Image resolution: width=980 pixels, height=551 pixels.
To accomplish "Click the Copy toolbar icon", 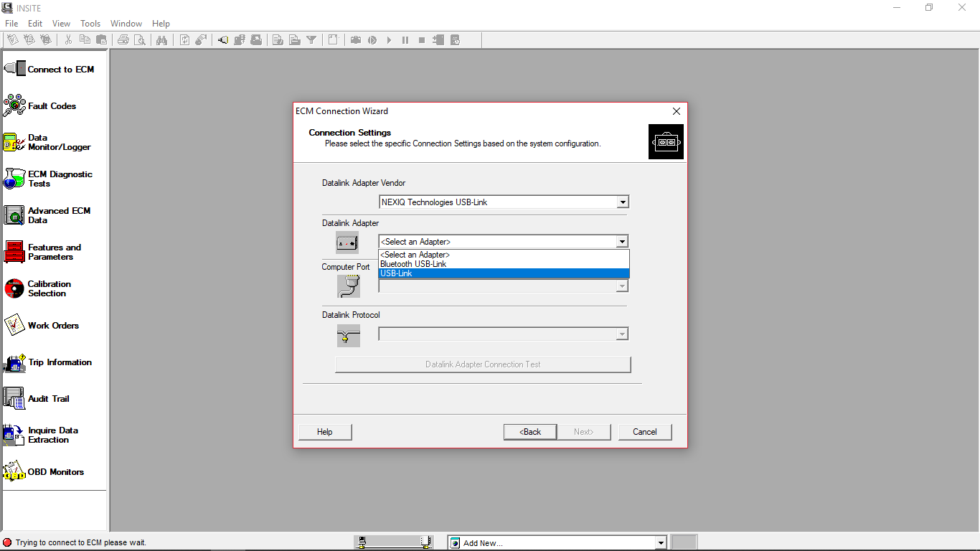I will pos(85,40).
